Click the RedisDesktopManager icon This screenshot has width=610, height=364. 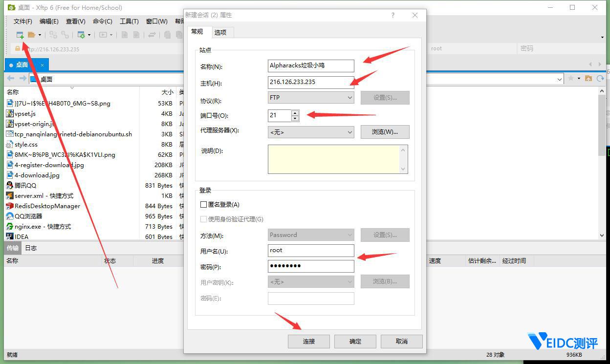[9, 206]
